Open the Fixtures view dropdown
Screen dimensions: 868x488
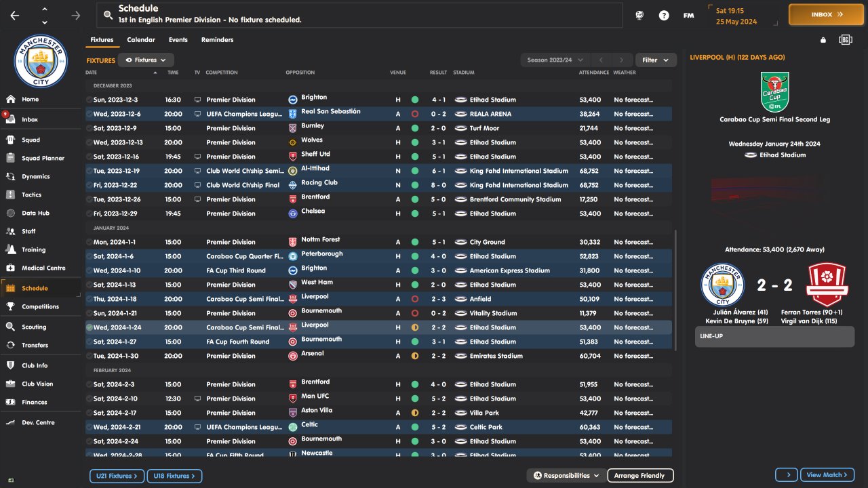pyautogui.click(x=146, y=60)
